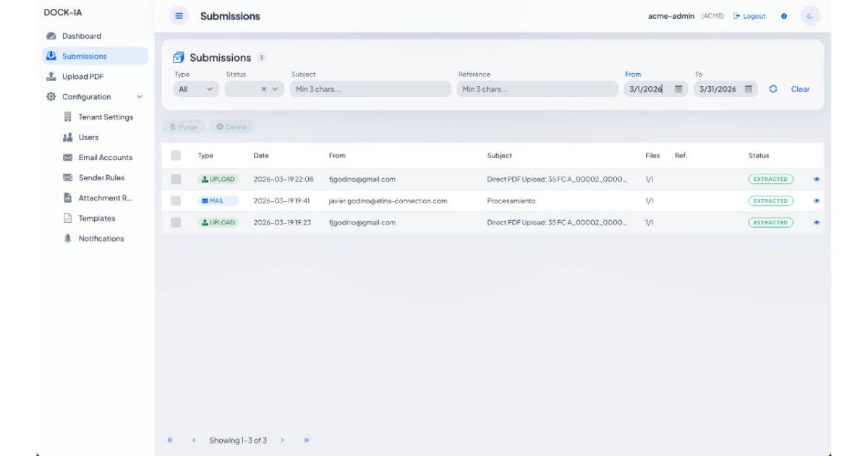Open Notifications settings
Image resolution: width=868 pixels, height=456 pixels.
click(x=101, y=239)
